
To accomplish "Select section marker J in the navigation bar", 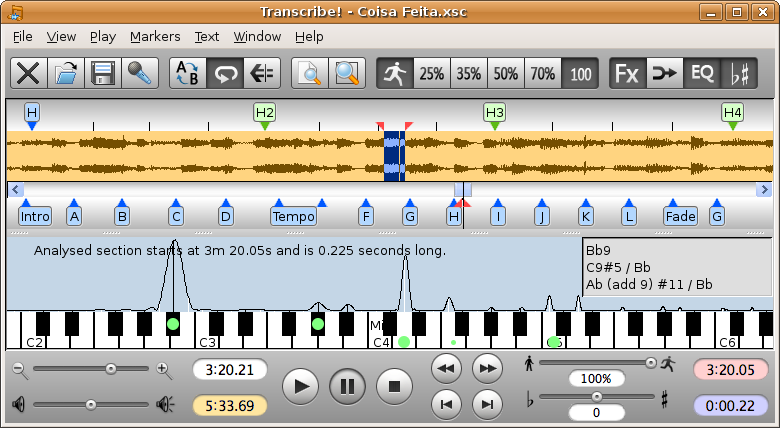I will [542, 216].
